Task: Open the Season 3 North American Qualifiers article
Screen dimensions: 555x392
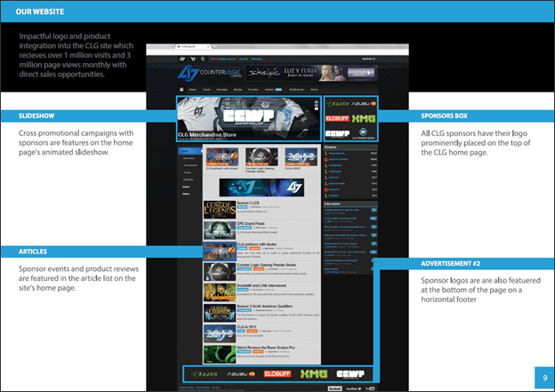Action: (264, 306)
